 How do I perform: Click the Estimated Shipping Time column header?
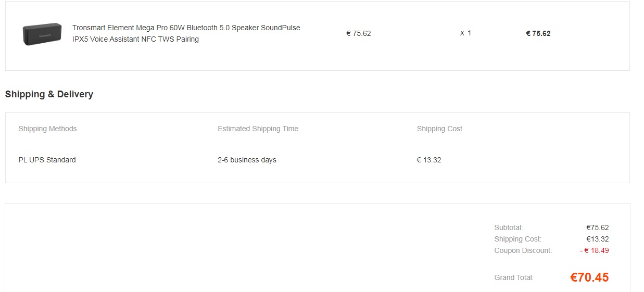(258, 129)
